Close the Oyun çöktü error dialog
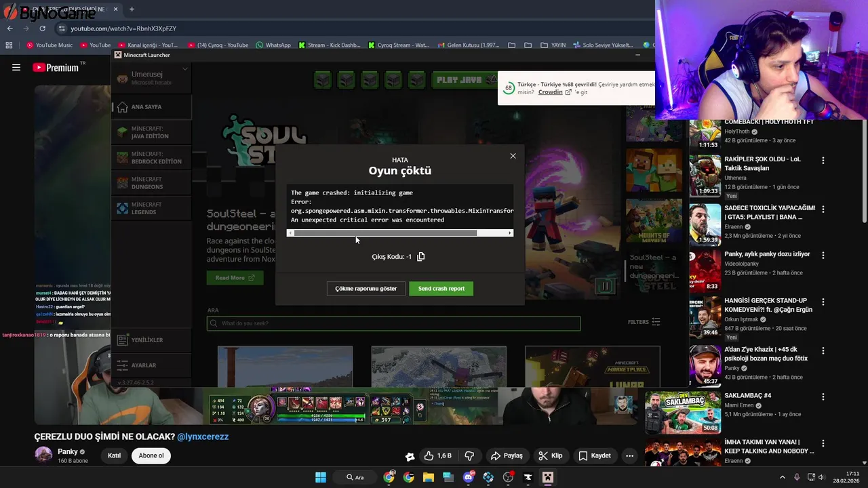Viewport: 868px width, 488px height. (513, 156)
